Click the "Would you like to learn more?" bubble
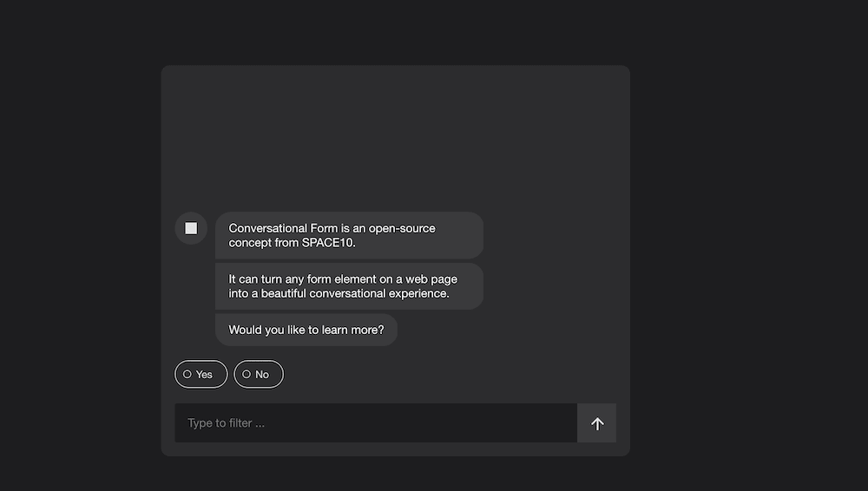Viewport: 868px width, 491px height. pos(306,330)
